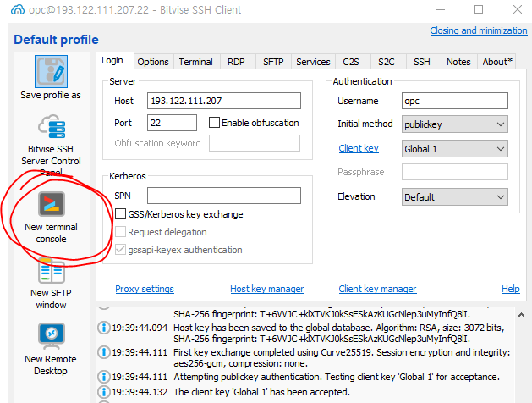Toggle gssapi-keyex authentication checkbox
532x403 pixels.
120,250
